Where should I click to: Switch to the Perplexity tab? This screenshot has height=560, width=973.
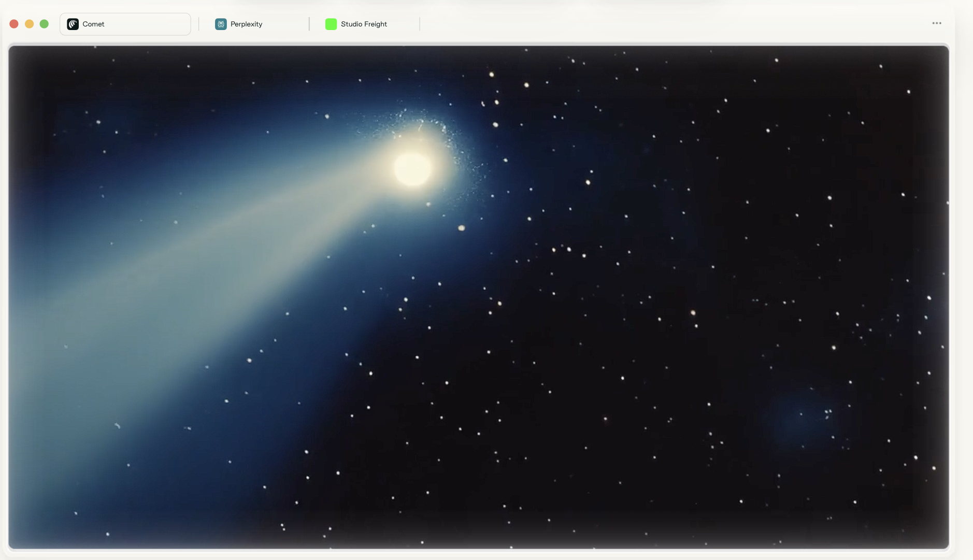[x=246, y=24]
